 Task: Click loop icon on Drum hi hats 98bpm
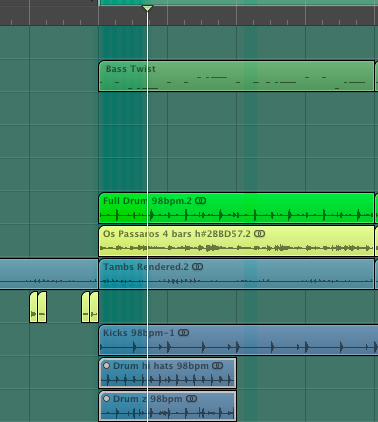click(218, 366)
